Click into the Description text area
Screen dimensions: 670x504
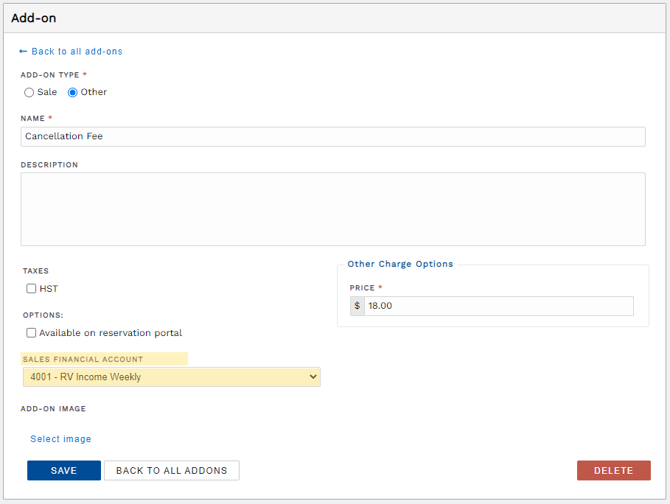point(333,209)
